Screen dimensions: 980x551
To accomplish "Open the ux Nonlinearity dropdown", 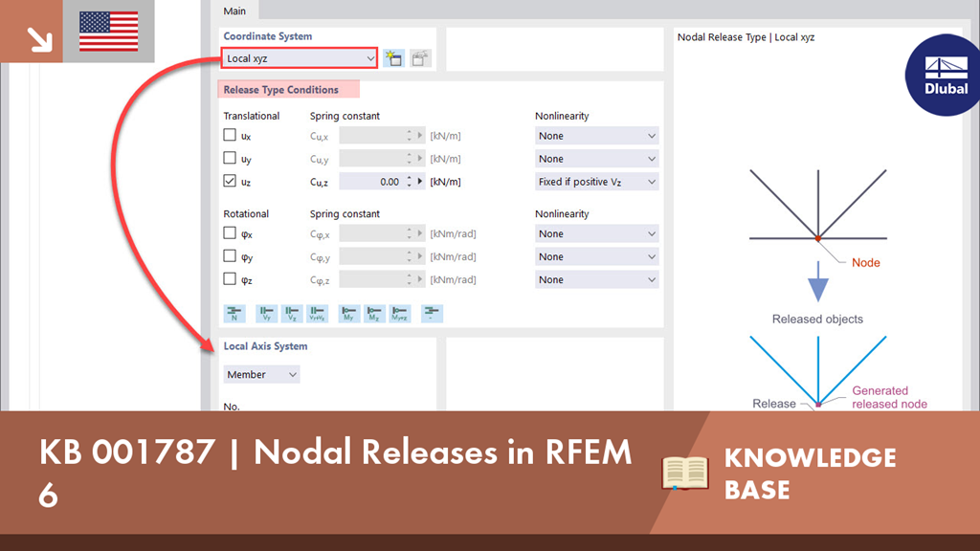I will click(597, 136).
